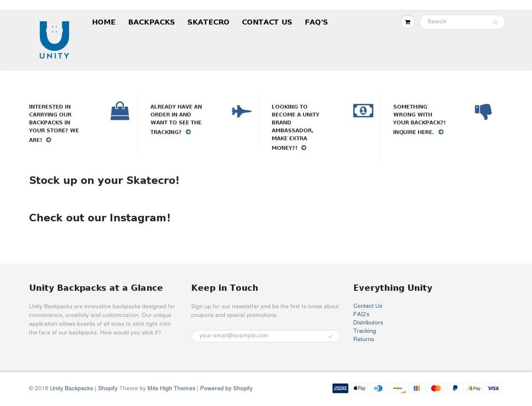Click the shopping bag icon near store inquiry
This screenshot has height=406, width=532.
[120, 110]
